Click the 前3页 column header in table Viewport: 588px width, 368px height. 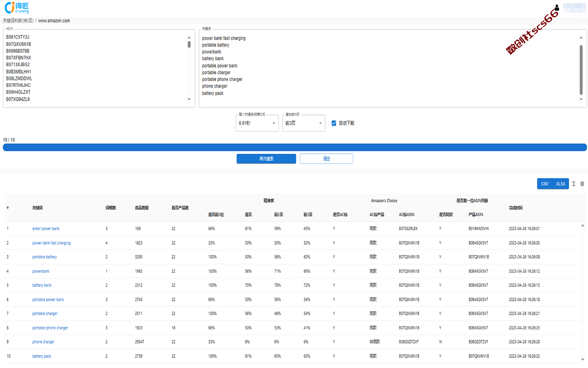(308, 215)
